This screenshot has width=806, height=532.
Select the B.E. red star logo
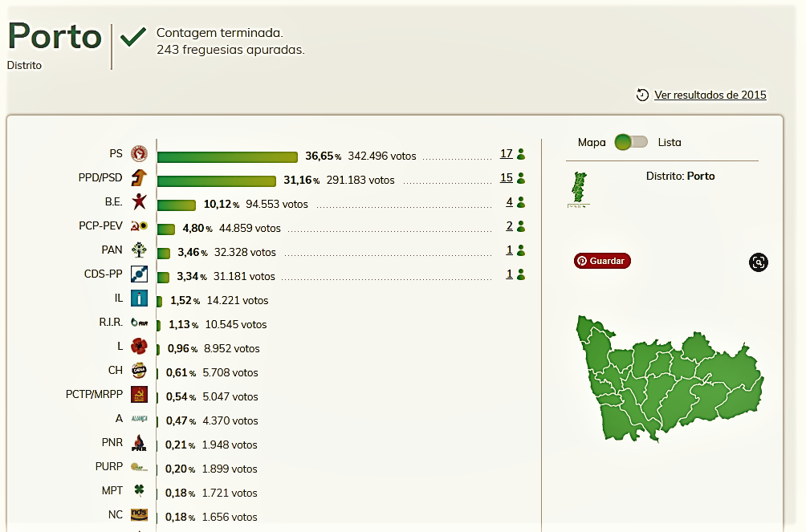(139, 202)
